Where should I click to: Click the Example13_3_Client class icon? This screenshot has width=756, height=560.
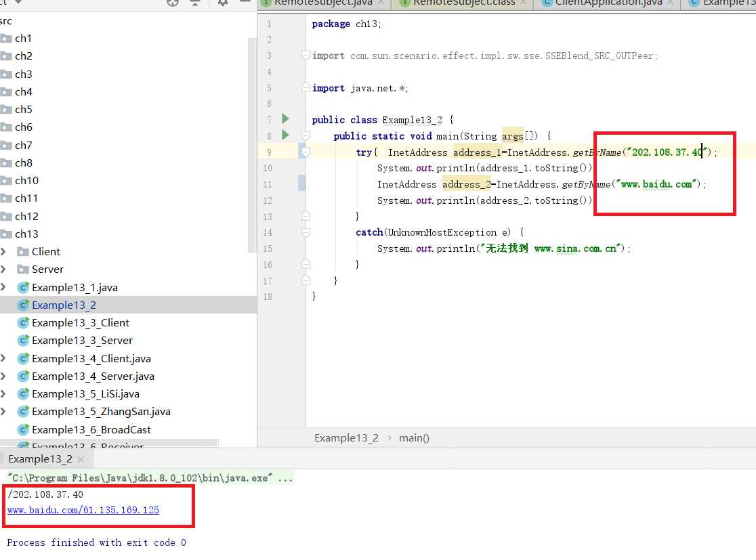(23, 323)
